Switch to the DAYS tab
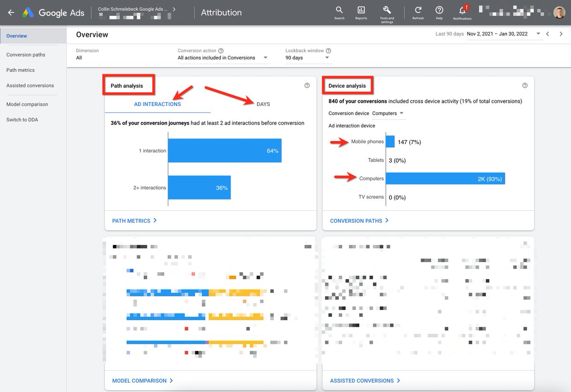This screenshot has width=571, height=392. click(x=263, y=104)
